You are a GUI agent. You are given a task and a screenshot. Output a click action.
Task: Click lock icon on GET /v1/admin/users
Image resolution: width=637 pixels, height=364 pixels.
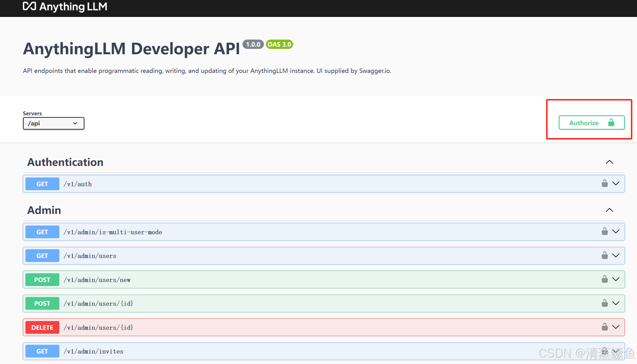tap(604, 255)
